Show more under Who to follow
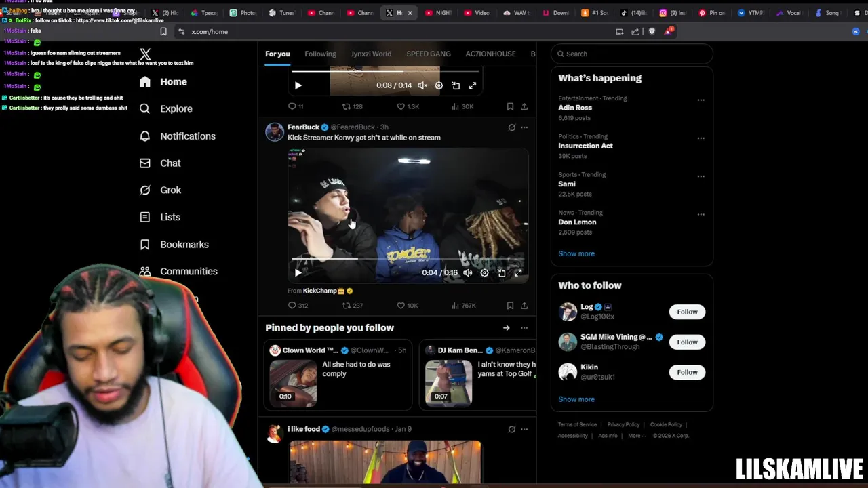 coord(576,399)
